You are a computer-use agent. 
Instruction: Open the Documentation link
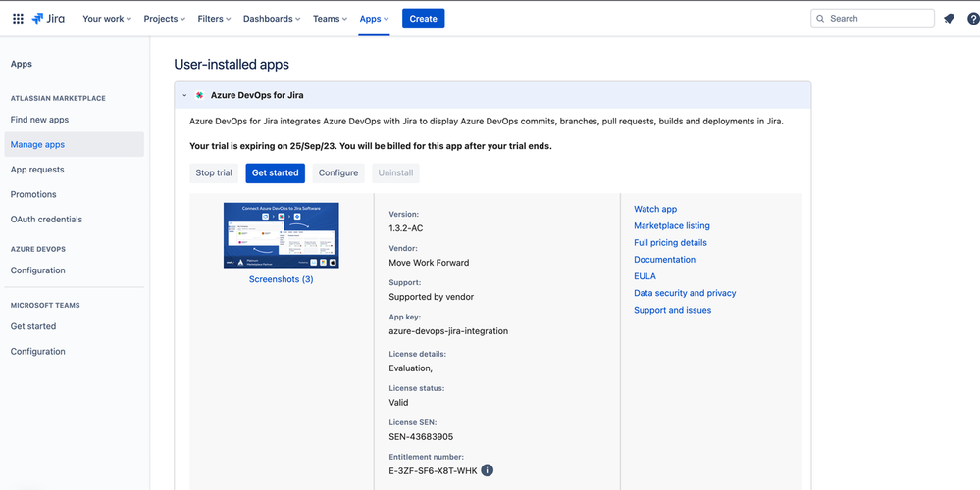(664, 260)
